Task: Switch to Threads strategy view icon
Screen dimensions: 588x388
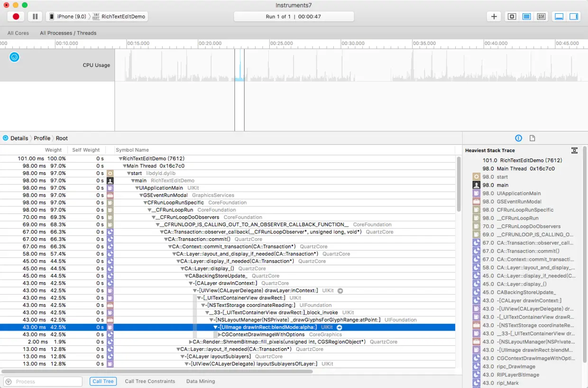Action: (x=541, y=17)
